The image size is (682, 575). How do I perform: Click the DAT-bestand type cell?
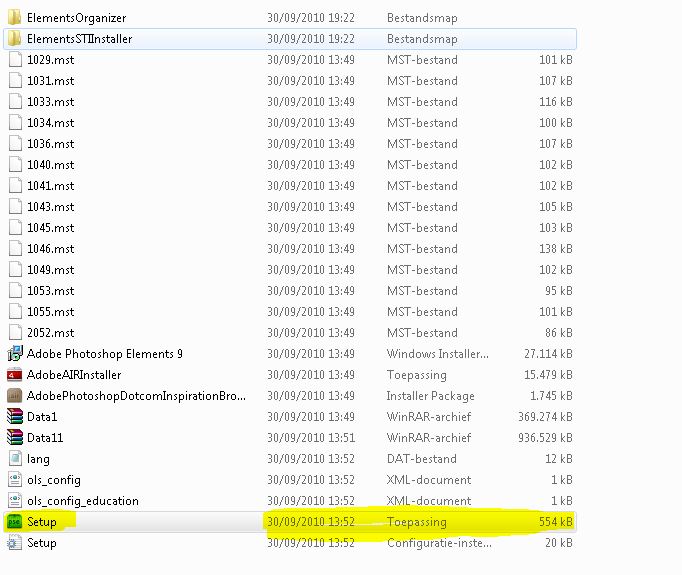coord(422,459)
